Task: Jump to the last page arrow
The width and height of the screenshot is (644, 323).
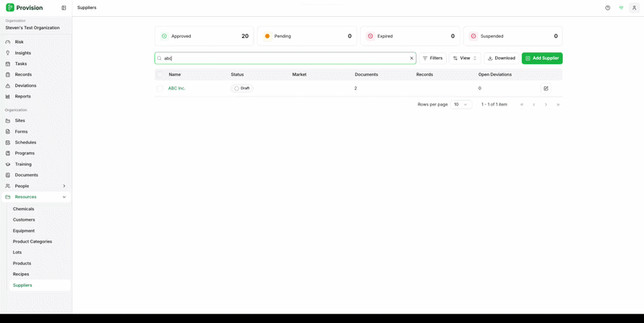Action: [x=558, y=105]
